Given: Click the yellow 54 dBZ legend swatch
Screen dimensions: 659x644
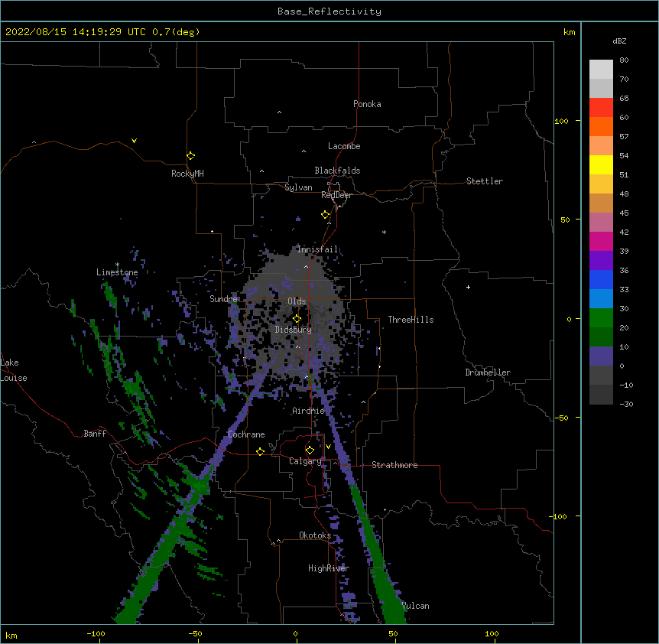Looking at the screenshot, I should (601, 164).
